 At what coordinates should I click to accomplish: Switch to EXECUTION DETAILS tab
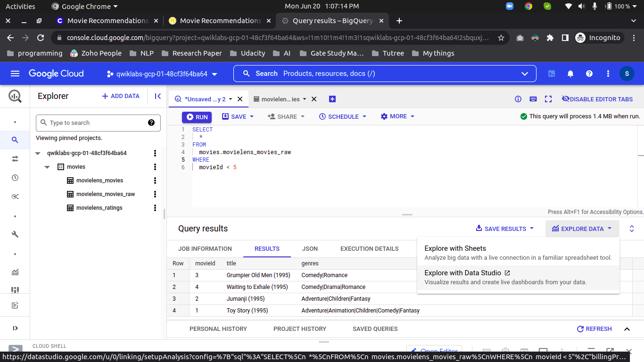tap(370, 248)
